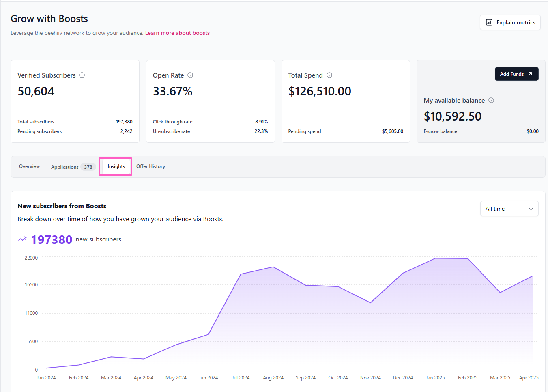Screen dimensions: 548x392
Task: Click the Jan 2025 peak on chart
Action: [x=435, y=258]
